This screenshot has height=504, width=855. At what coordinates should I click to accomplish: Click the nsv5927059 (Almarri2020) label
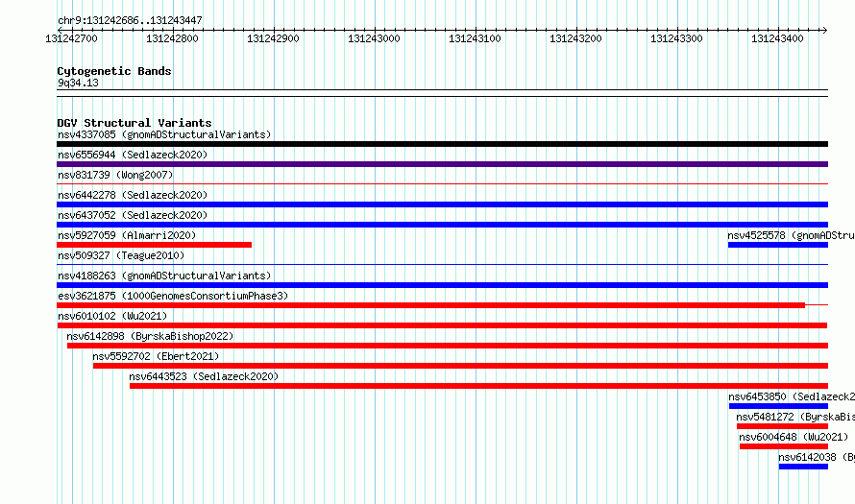click(x=127, y=235)
